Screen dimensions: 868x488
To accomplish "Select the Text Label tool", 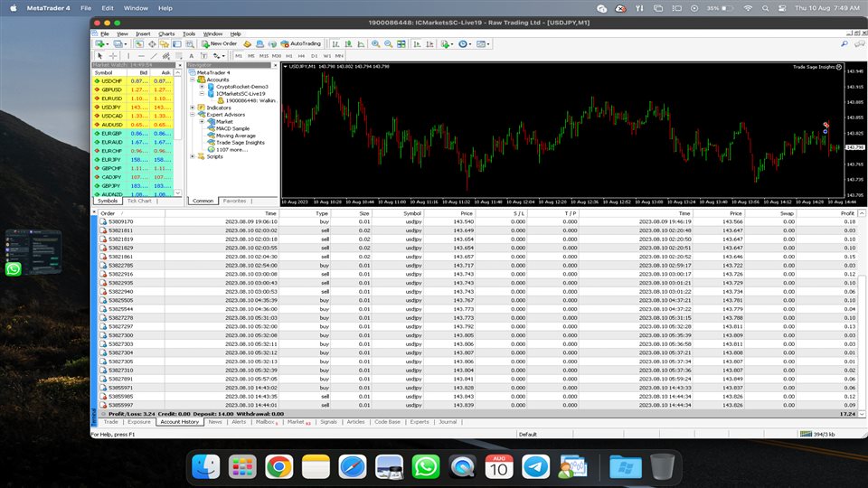I will click(x=203, y=56).
